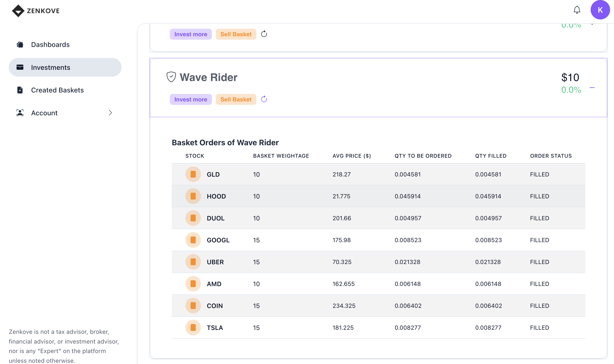Select the GOOGL ticker name
The image size is (614, 364).
(218, 240)
